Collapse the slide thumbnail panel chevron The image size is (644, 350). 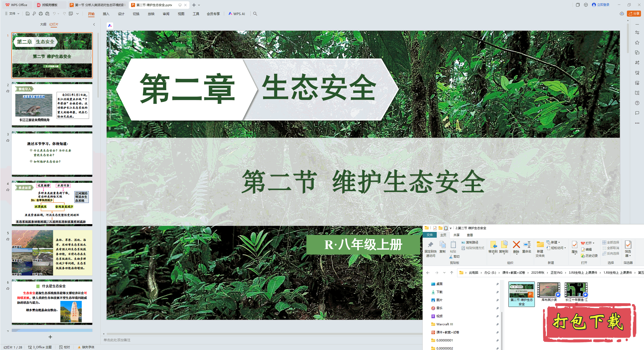click(94, 24)
